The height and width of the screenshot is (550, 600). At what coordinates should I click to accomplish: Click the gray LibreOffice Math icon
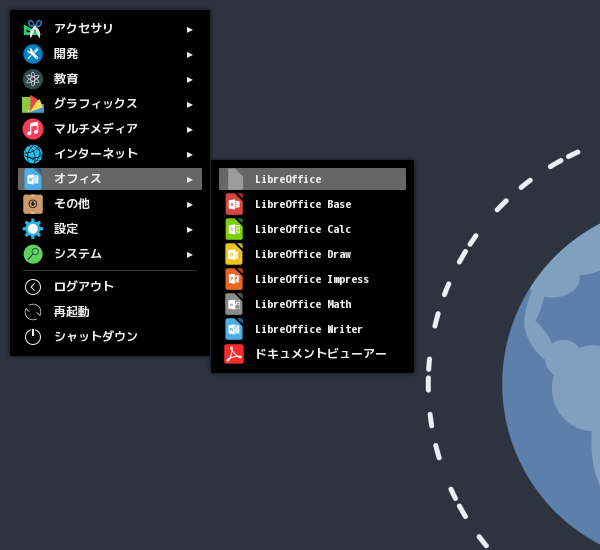tap(234, 304)
